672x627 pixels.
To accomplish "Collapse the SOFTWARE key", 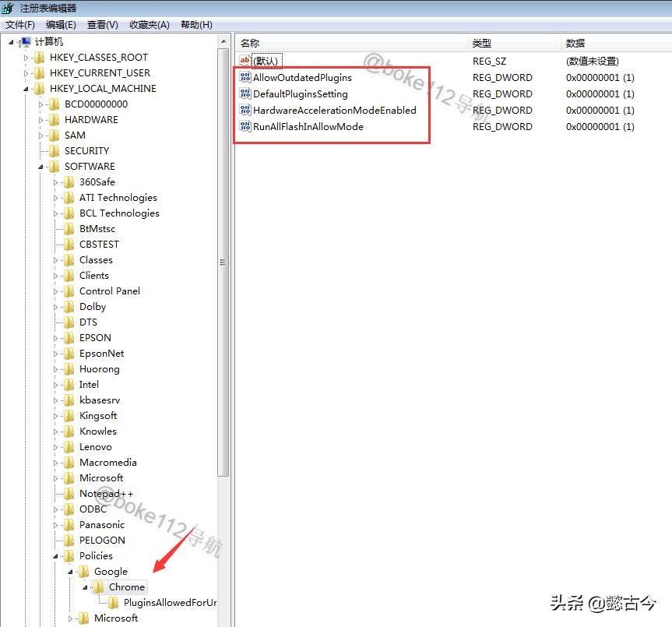I will [x=41, y=167].
